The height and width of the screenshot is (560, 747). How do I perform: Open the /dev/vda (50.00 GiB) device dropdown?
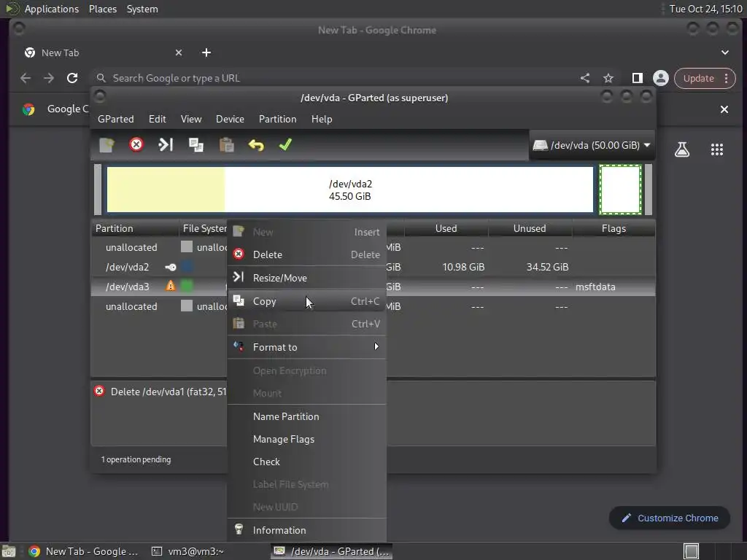coord(592,145)
